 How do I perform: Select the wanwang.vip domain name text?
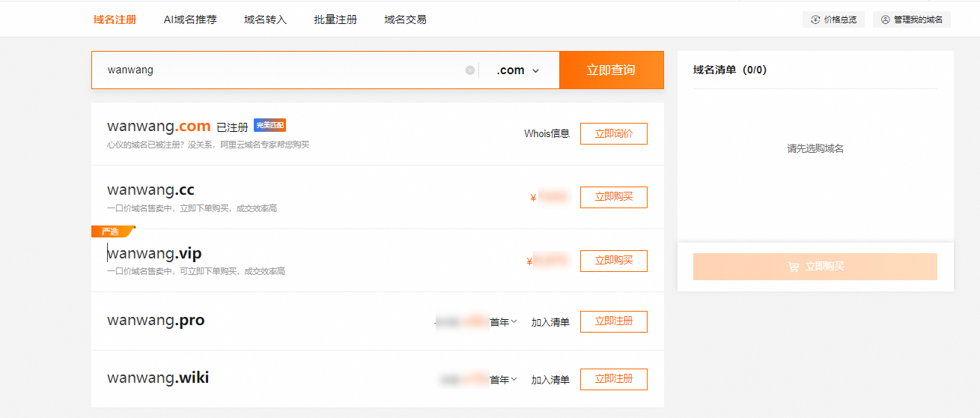click(x=154, y=253)
